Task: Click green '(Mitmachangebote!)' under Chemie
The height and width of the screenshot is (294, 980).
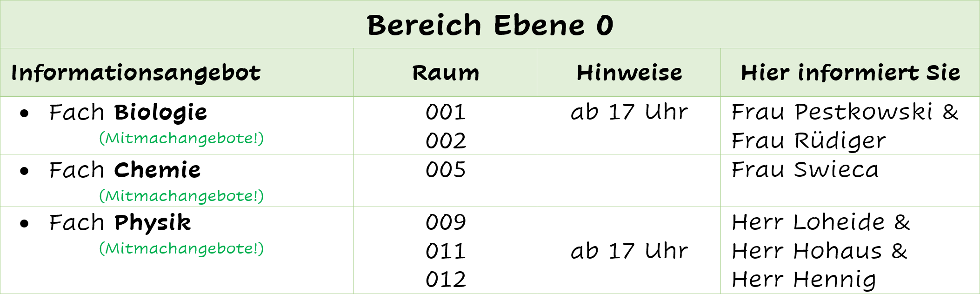Action: pyautogui.click(x=181, y=196)
